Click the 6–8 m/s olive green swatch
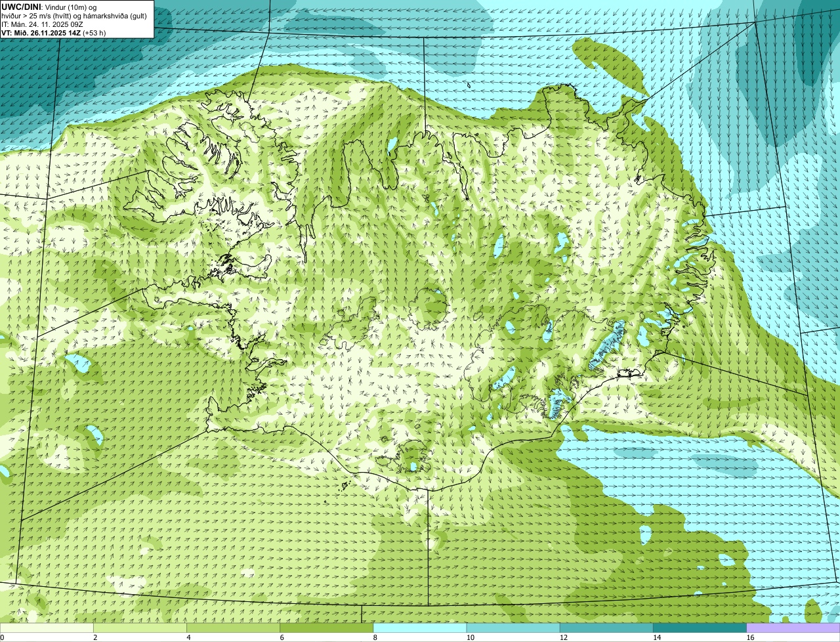Screen dimensions: 840x642 pos(327,628)
